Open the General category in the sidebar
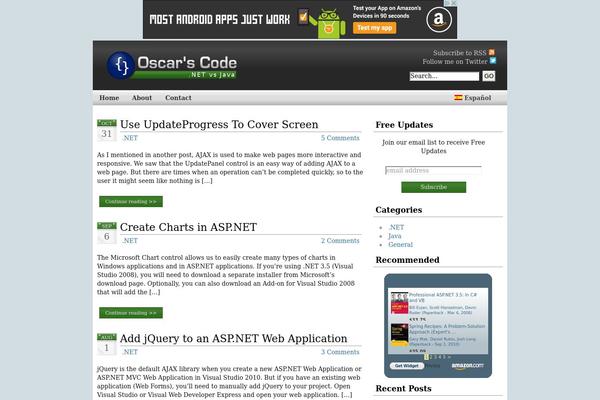 point(400,244)
